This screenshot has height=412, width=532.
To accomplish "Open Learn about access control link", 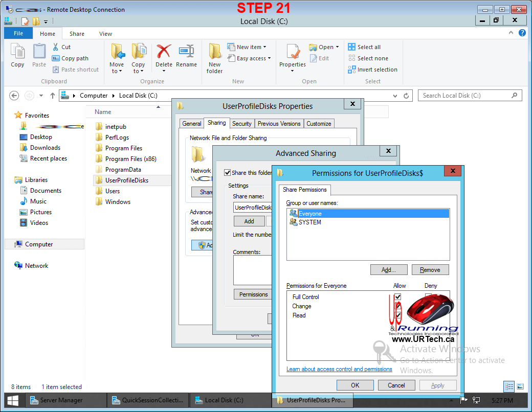I will 339,369.
